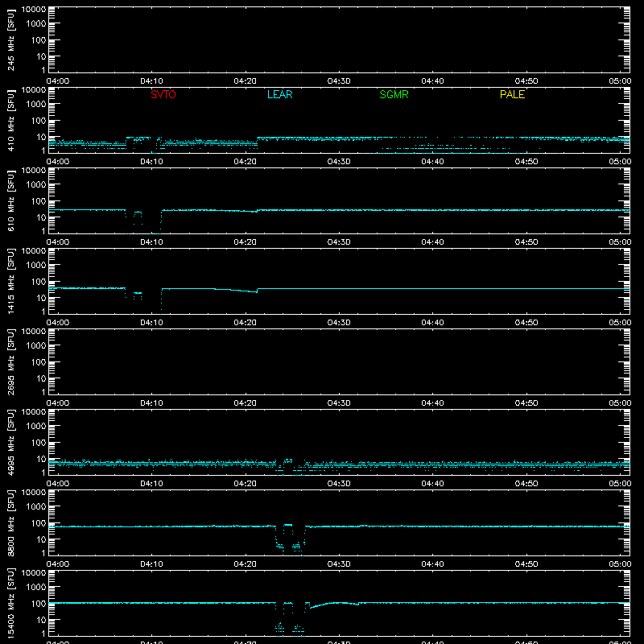Select the 245 MHz [SFU] axis label
The image size is (644, 644).
click(x=10, y=39)
